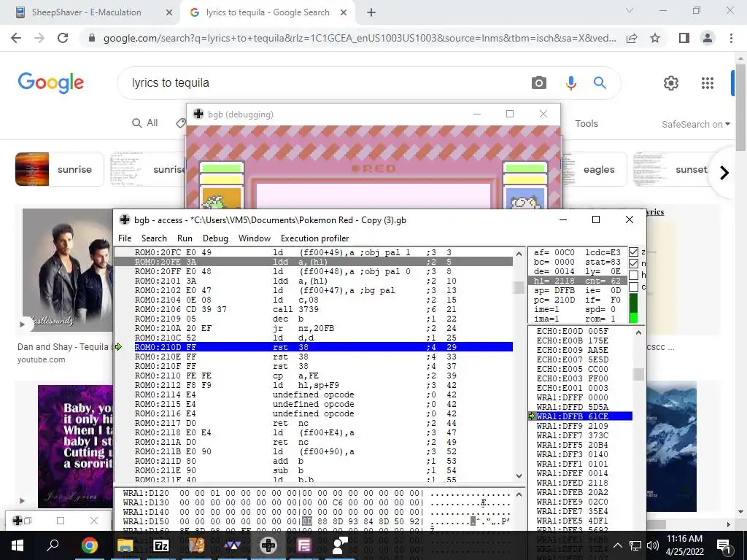Click the disassembly scrollbar down arrow
This screenshot has width=747, height=560.
tap(519, 475)
